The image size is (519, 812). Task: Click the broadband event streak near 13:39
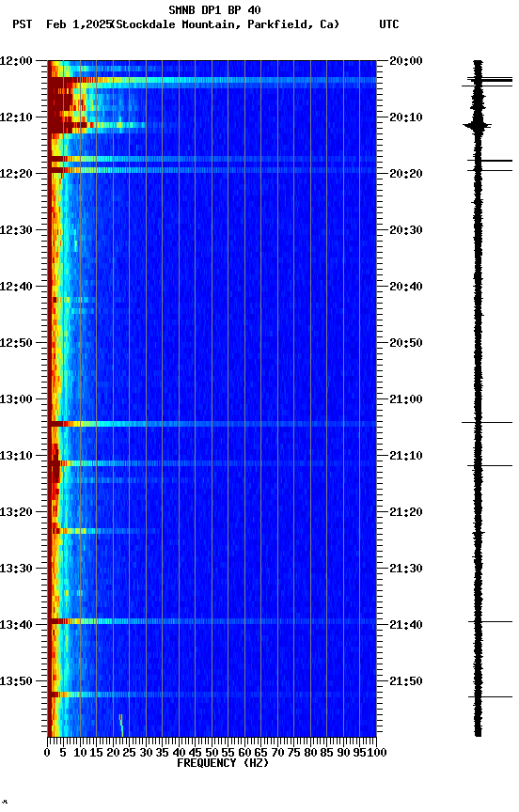pos(212,621)
